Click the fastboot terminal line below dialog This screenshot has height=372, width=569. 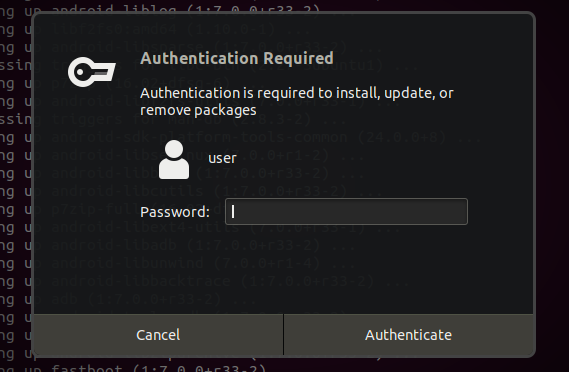[133, 368]
